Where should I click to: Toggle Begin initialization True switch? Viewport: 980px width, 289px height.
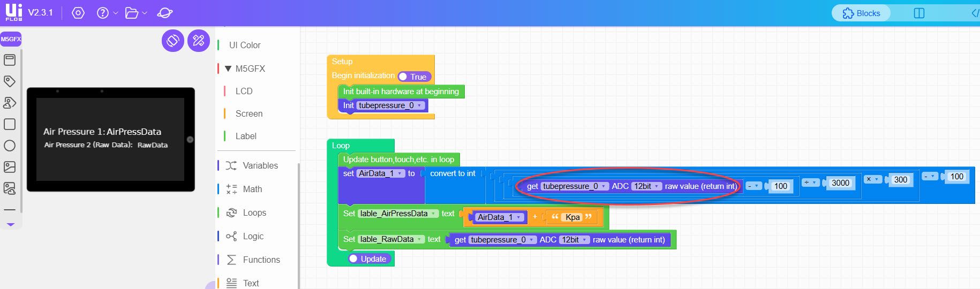click(x=414, y=77)
